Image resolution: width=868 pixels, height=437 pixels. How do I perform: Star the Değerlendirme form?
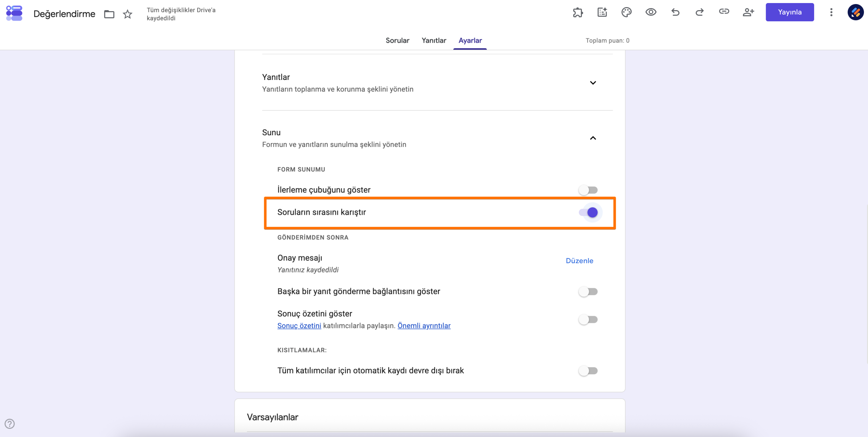pos(127,14)
